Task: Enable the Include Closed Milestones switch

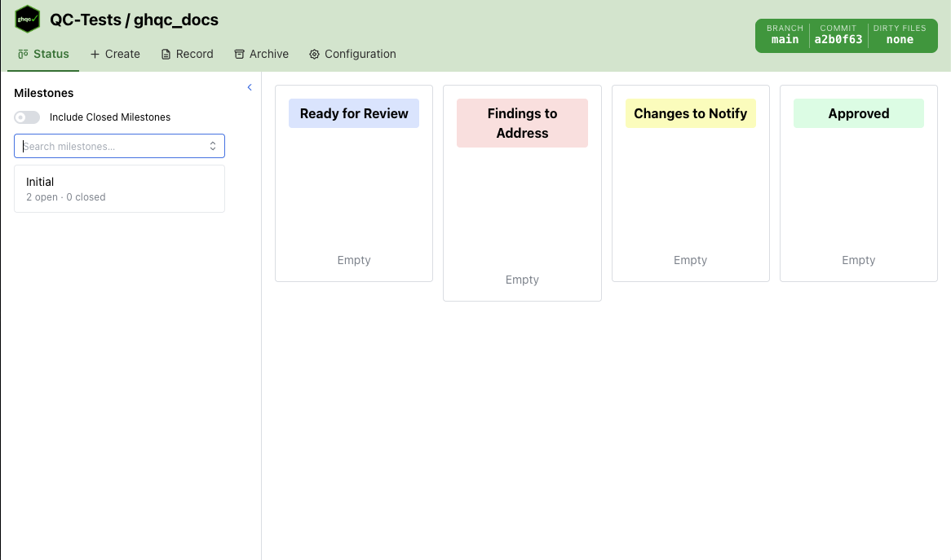Action: click(x=28, y=117)
